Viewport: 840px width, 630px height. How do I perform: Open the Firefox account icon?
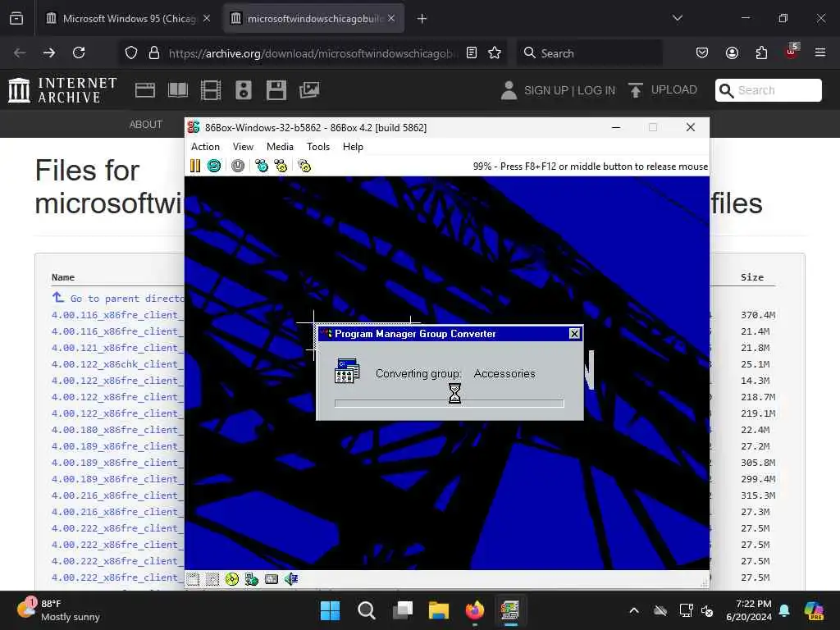[x=732, y=52]
